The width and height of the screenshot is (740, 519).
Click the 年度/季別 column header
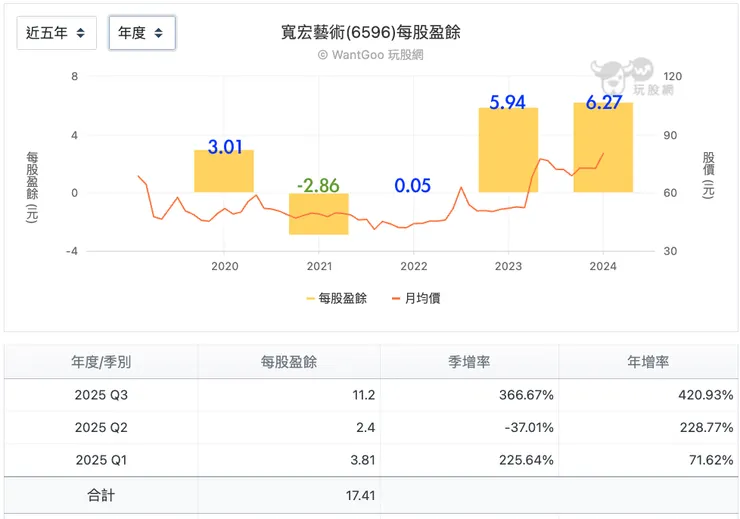click(x=101, y=362)
